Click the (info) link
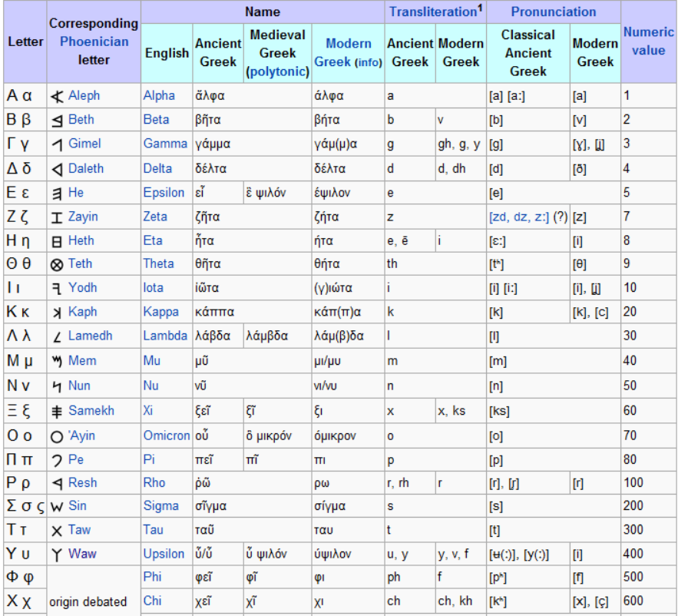The height and width of the screenshot is (616, 678). click(369, 63)
